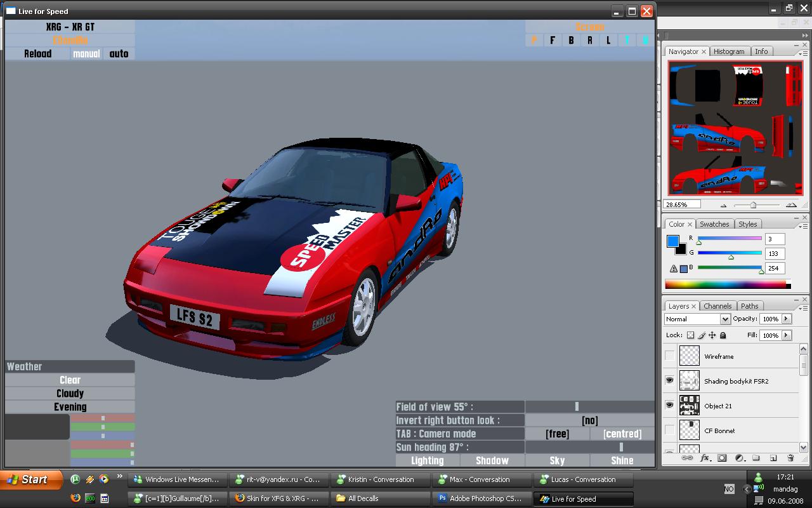Expand hidden system tray icons arrow
Viewport: 812px width, 508px height.
tap(746, 489)
